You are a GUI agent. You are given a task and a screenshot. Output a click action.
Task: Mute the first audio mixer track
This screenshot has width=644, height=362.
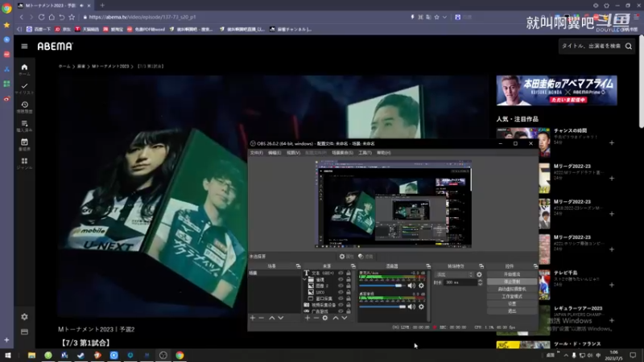tap(411, 286)
